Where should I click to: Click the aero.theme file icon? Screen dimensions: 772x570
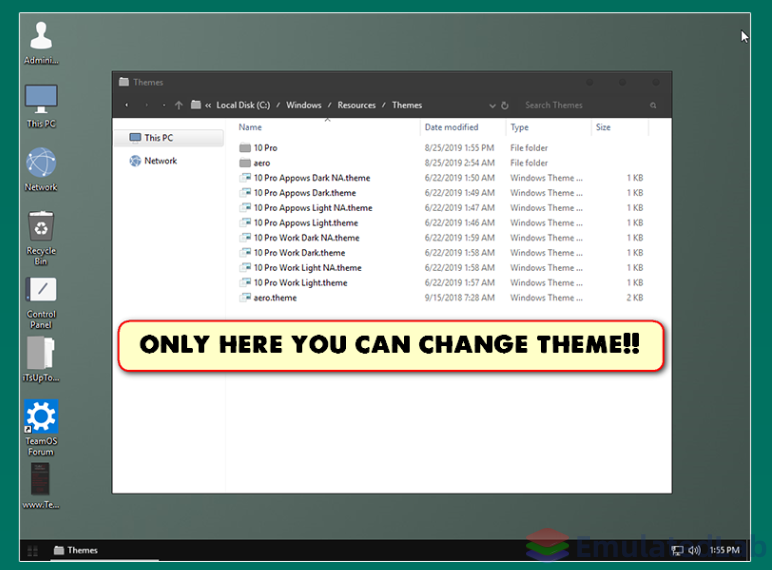click(x=245, y=297)
